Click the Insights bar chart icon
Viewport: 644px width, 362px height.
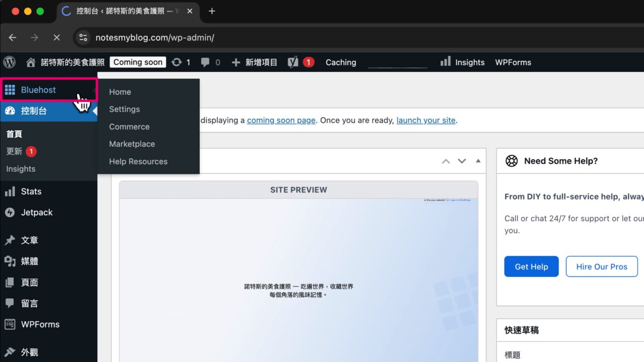445,62
